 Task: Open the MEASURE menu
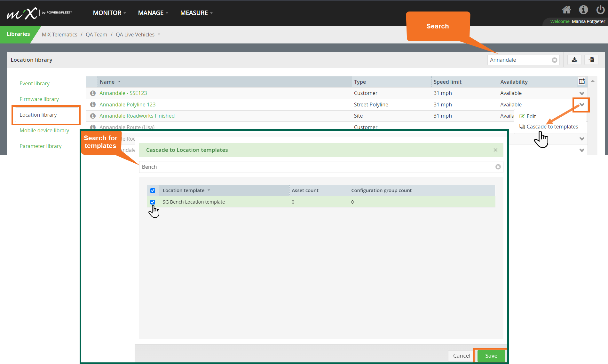click(x=196, y=13)
